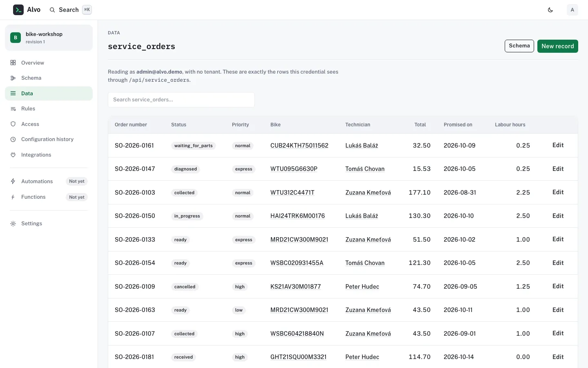The height and width of the screenshot is (368, 588).
Task: Open the bike-workshop project switcher
Action: (x=49, y=38)
